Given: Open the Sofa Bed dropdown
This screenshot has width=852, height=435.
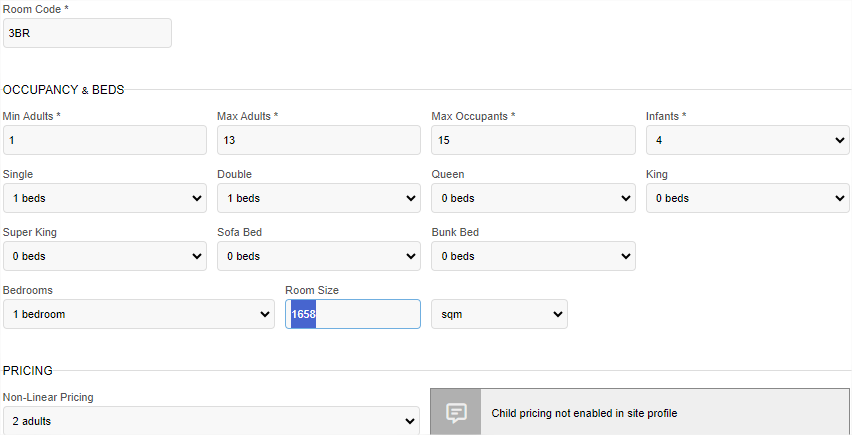Looking at the screenshot, I should [319, 256].
